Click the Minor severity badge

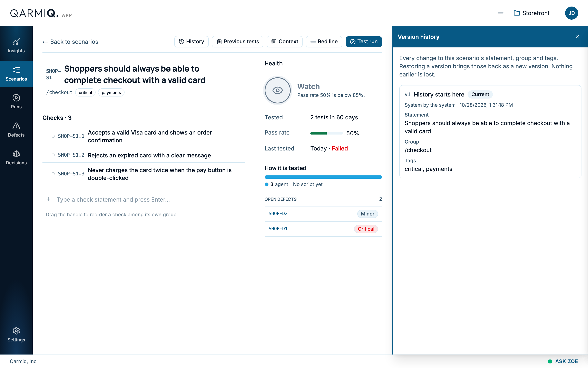pos(367,214)
